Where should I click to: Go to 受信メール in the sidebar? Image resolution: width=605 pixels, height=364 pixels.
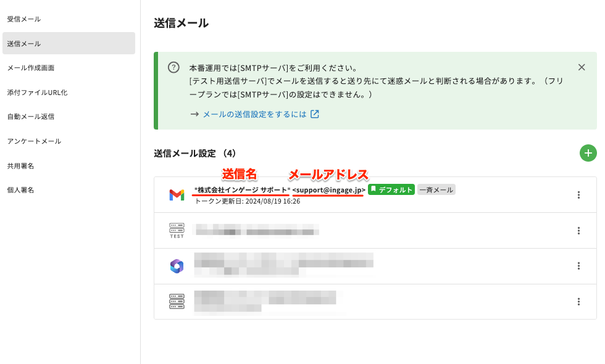click(x=24, y=19)
